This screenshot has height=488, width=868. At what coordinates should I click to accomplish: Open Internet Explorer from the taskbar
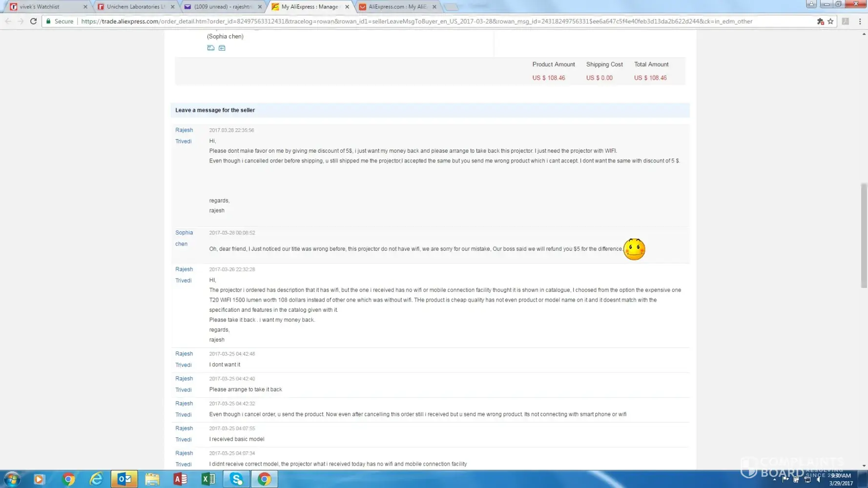click(x=96, y=479)
